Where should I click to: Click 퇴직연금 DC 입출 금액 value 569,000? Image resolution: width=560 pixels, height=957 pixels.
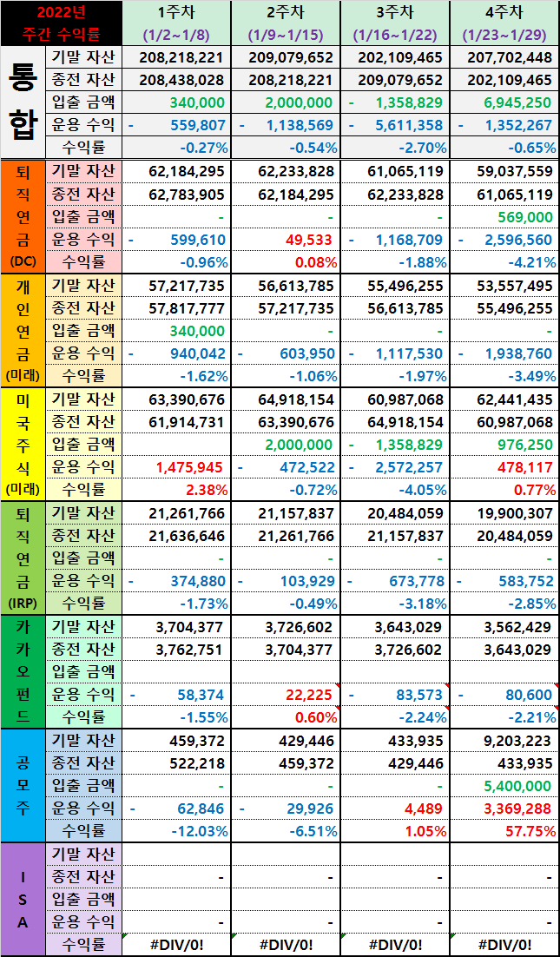[504, 217]
